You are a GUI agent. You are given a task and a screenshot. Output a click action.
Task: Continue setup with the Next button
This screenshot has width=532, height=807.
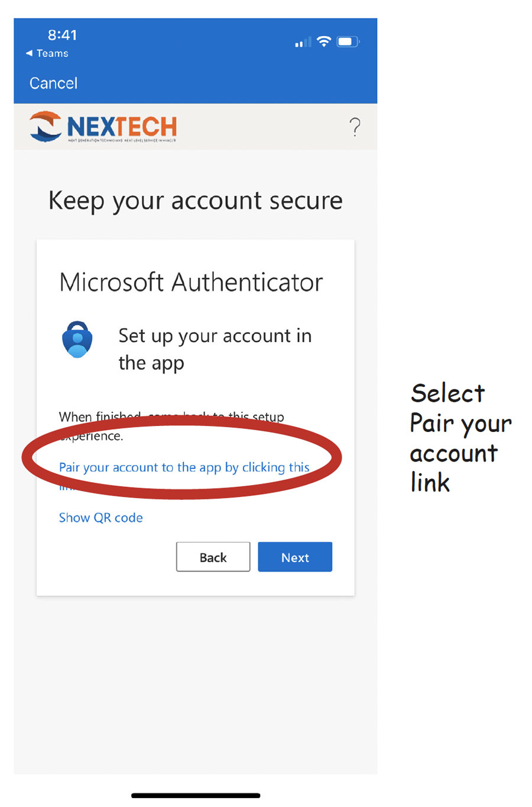295,557
